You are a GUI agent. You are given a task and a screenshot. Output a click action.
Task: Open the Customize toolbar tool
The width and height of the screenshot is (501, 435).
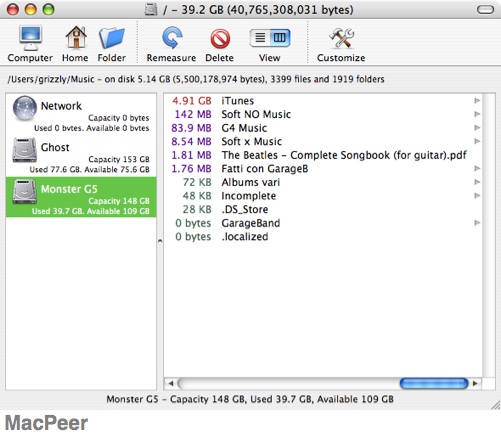341,38
